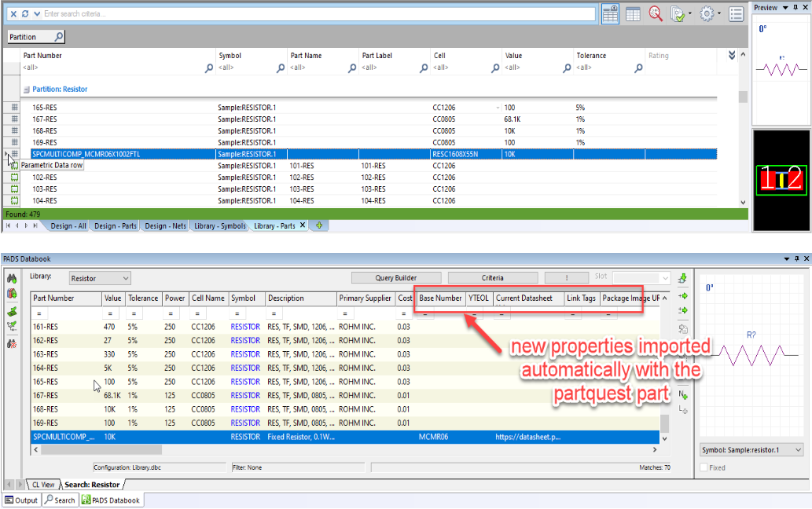The image size is (812, 509).
Task: Uncheck the Fixed checkbox below the symbol preview
Action: click(x=702, y=467)
